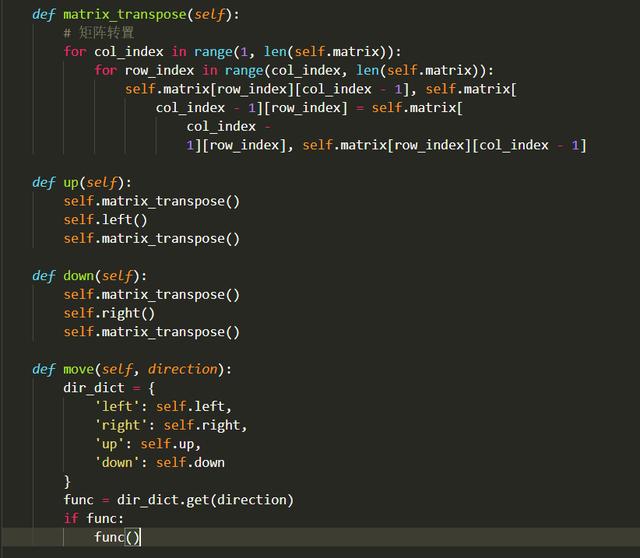The width and height of the screenshot is (640, 558).
Task: Click the closing brace '}' of dir_dict
Action: click(x=67, y=482)
